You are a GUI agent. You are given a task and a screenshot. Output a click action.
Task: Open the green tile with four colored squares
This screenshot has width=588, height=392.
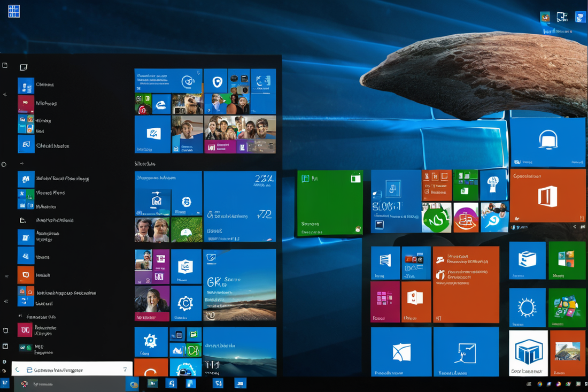567,260
